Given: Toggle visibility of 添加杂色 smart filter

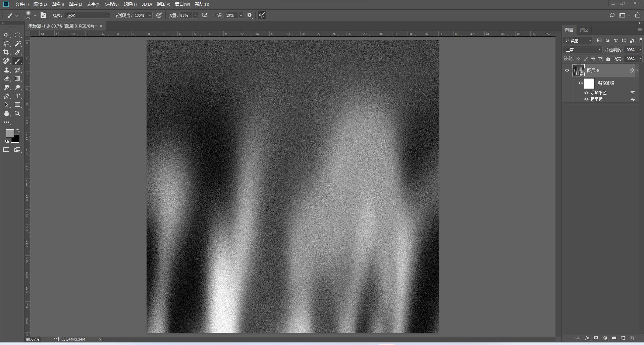Looking at the screenshot, I should pyautogui.click(x=586, y=93).
